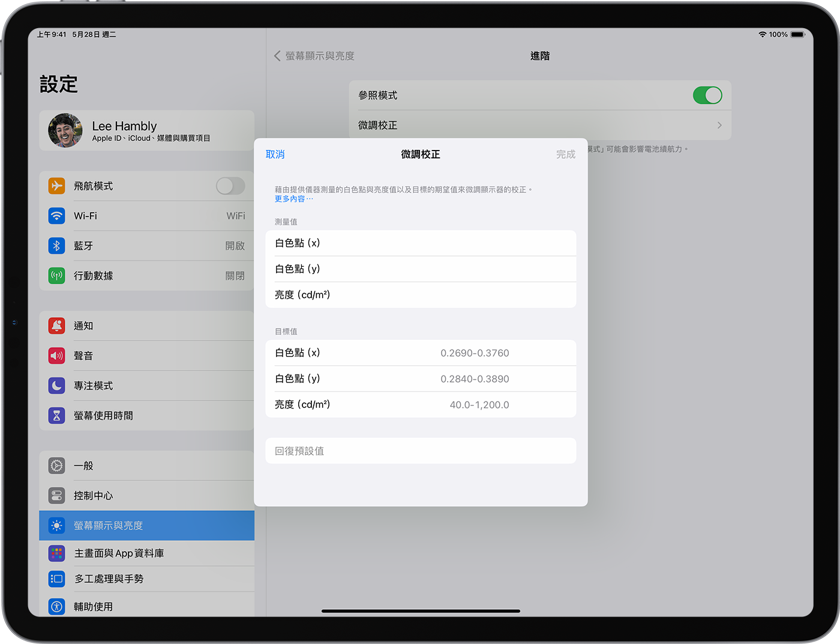Open Wi-Fi settings row
The width and height of the screenshot is (840, 644).
(x=147, y=216)
